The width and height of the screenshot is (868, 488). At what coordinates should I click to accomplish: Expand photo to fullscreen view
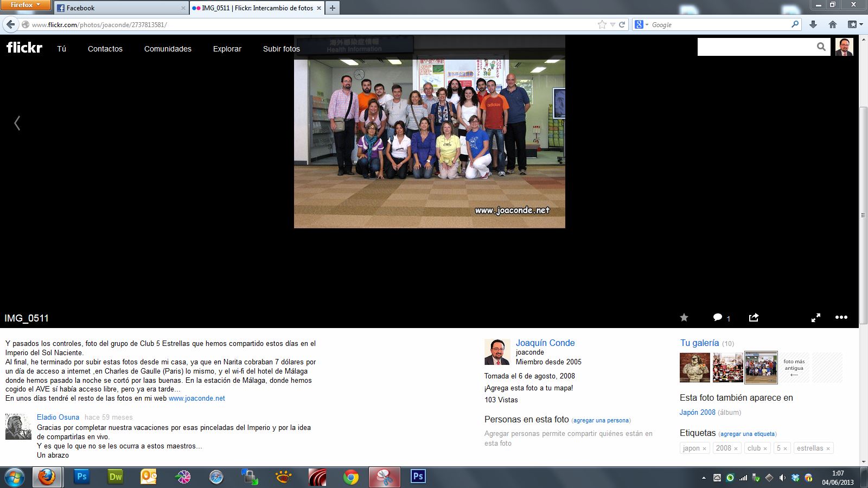[x=815, y=318]
